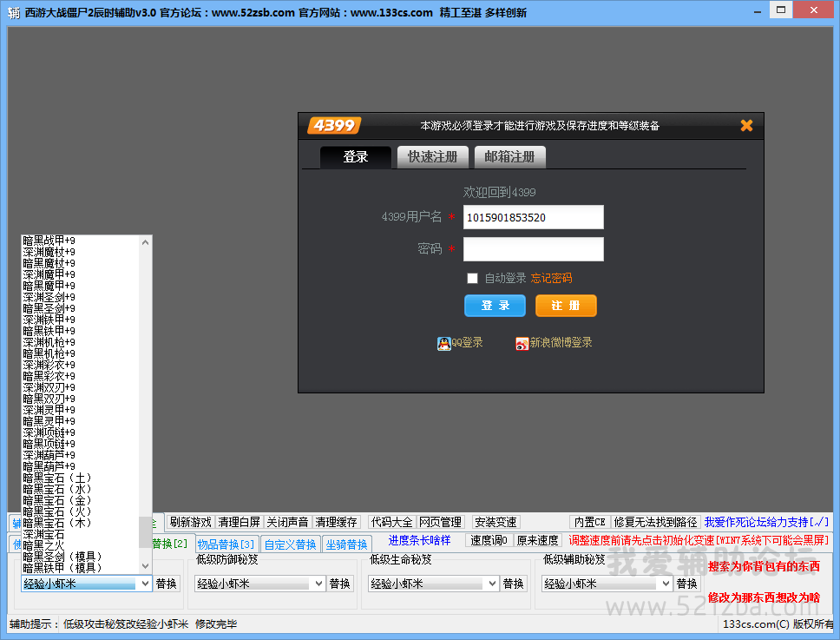Open the 忘记密码 link
This screenshot has width=840, height=640.
coord(551,278)
